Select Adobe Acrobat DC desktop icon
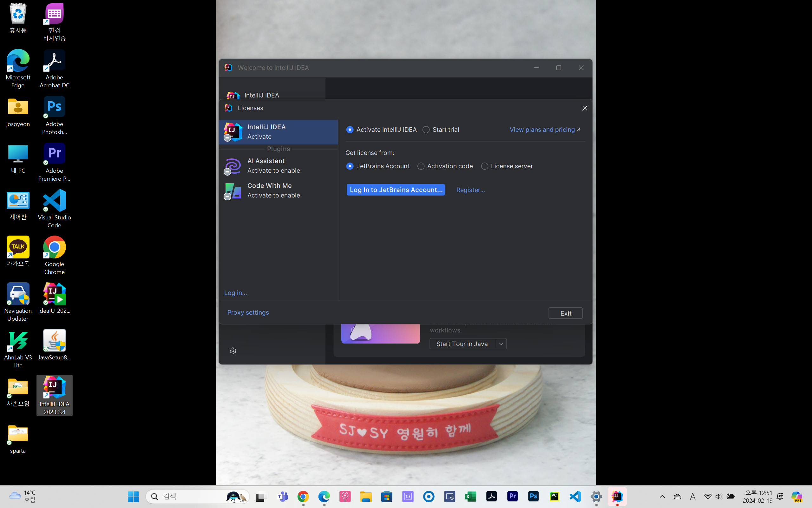The height and width of the screenshot is (508, 812). click(54, 69)
